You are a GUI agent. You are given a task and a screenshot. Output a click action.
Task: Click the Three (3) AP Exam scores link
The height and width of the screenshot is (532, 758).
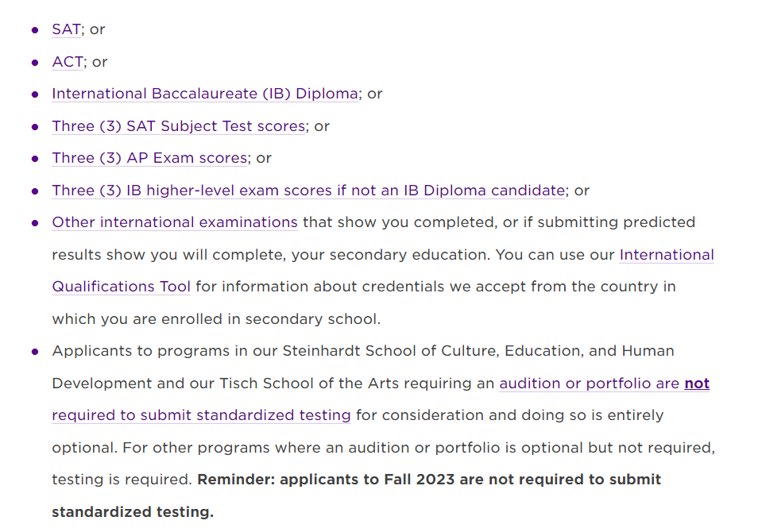tap(149, 158)
